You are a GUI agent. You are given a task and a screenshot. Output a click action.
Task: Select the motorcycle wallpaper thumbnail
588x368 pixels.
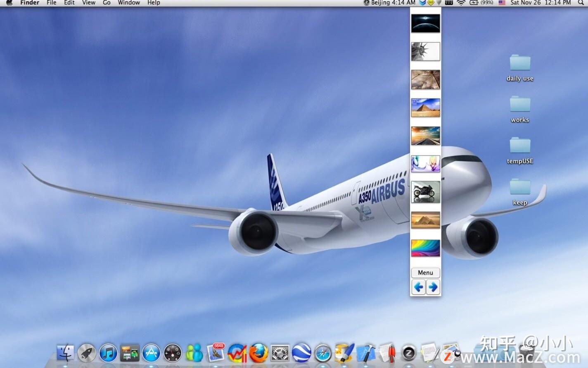[425, 192]
